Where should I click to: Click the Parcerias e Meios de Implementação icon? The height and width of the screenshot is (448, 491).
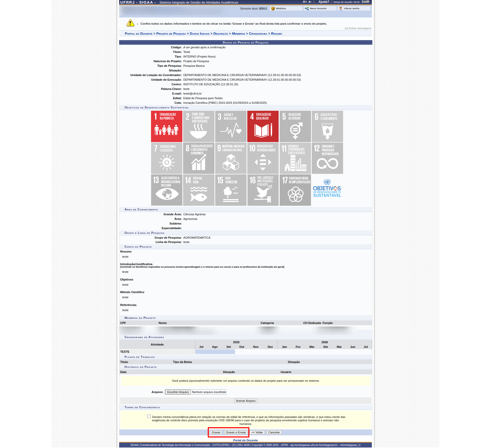point(295,190)
